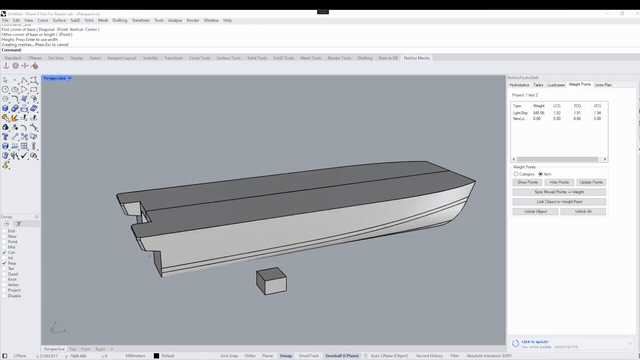Screen dimensions: 640x360
Task: Select the Polyline tool icon
Action: click(24, 80)
